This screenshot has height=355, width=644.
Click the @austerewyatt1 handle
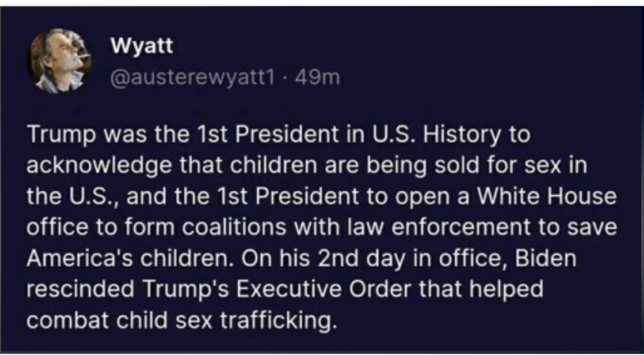point(193,78)
